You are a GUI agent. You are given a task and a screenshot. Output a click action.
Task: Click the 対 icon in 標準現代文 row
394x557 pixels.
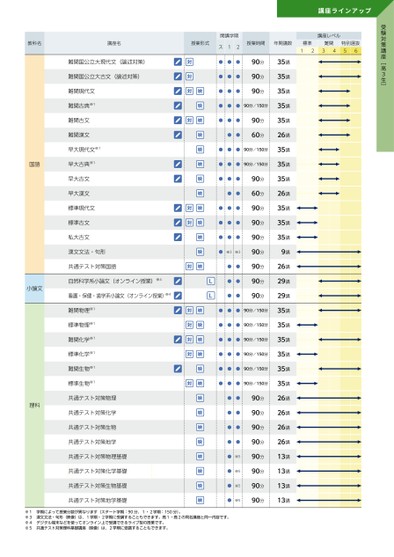189,208
